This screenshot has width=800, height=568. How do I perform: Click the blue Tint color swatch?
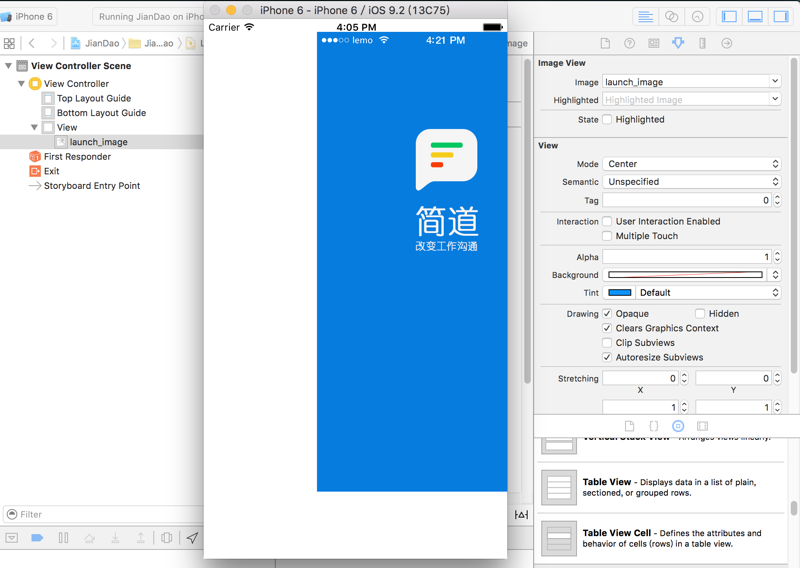point(619,293)
